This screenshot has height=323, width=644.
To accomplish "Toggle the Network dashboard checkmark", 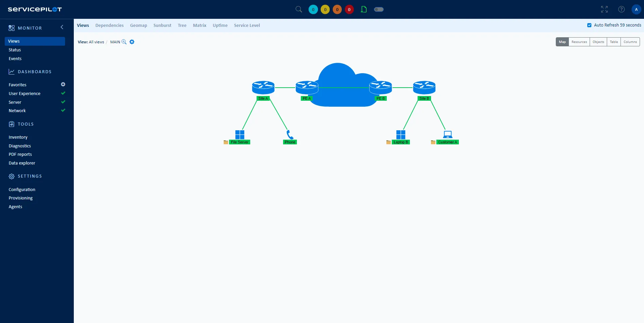I will [x=63, y=110].
